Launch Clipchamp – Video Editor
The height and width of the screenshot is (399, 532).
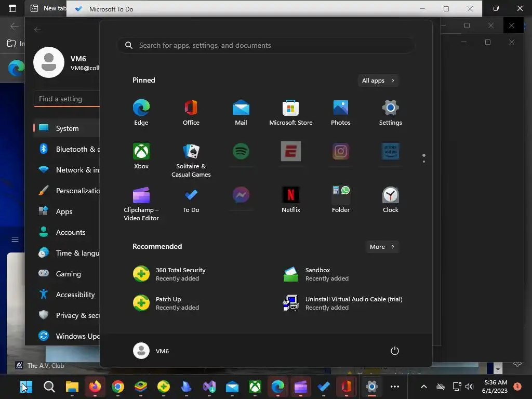coord(141,204)
